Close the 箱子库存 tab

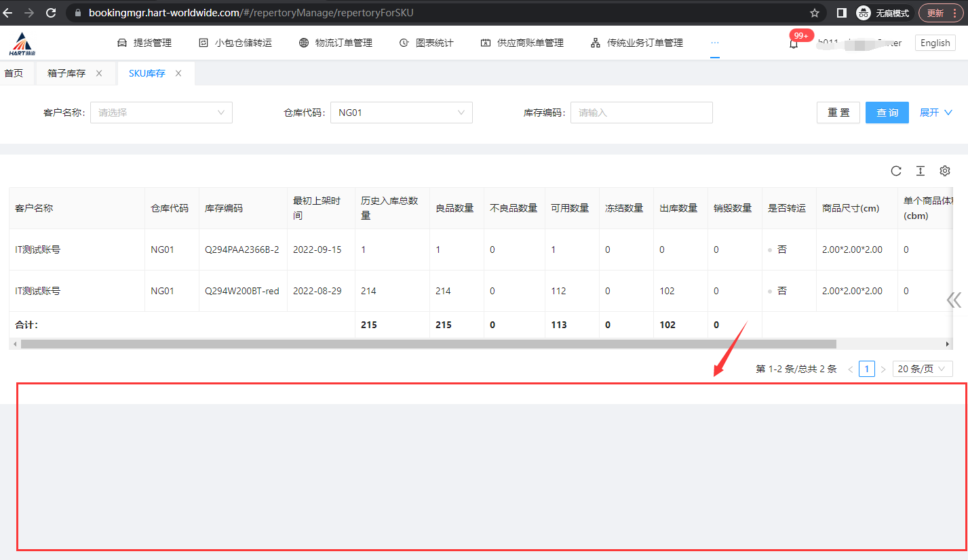(99, 73)
